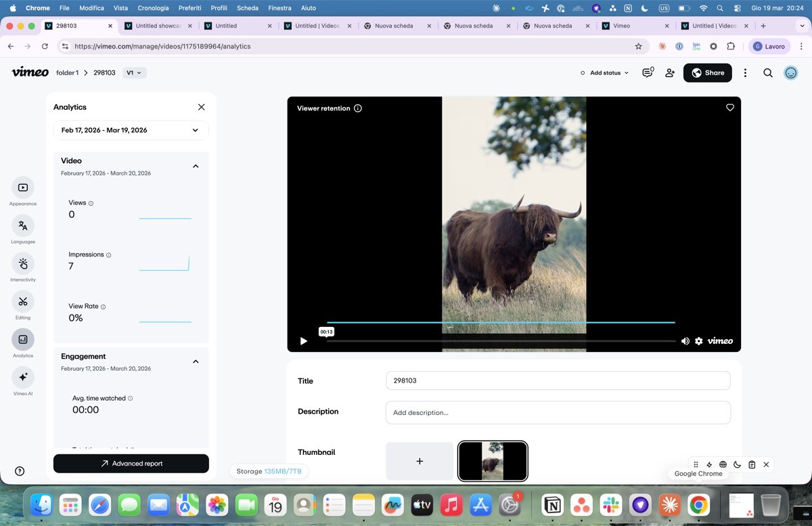
Task: Open the search magnifier in Vimeo header
Action: [x=768, y=73]
